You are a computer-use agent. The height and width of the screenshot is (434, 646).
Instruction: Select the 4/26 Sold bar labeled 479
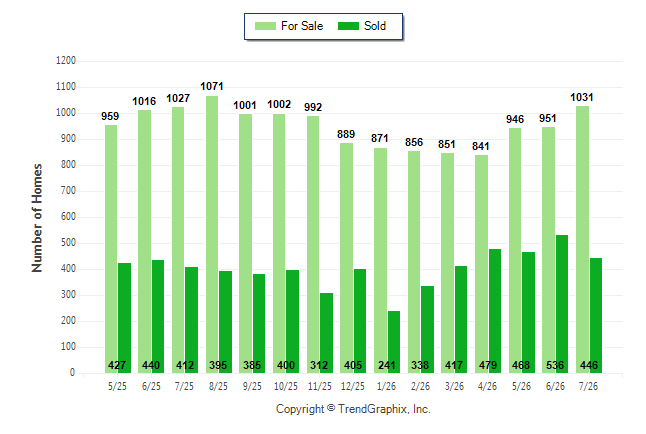click(x=495, y=311)
